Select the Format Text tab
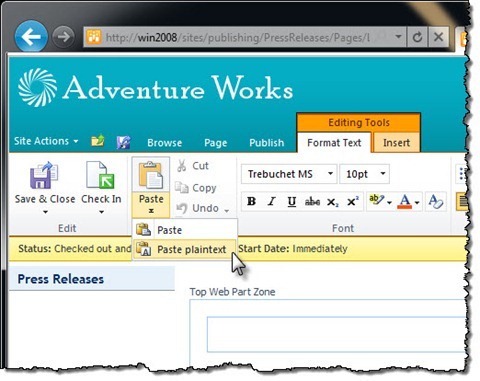Viewport: 480px width, 381px height. click(334, 143)
